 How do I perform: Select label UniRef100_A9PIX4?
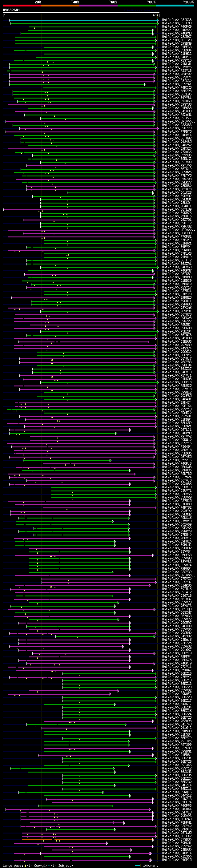click(176, 406)
